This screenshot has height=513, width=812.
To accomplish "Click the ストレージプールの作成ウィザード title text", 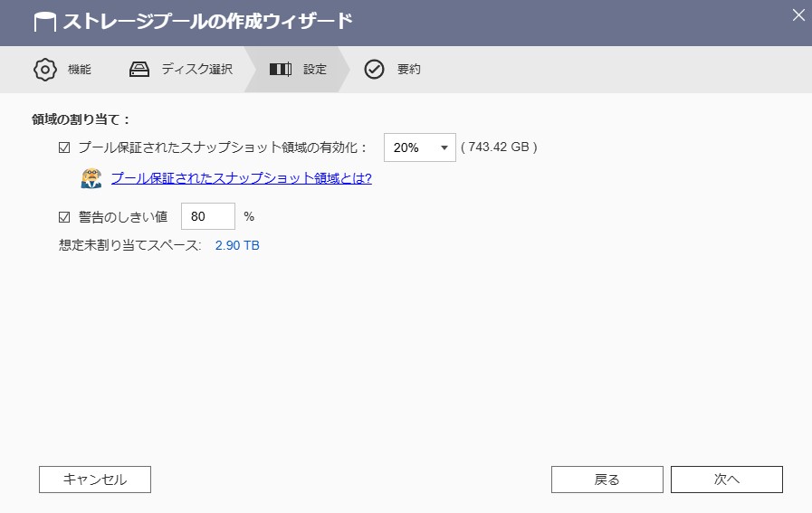I will pyautogui.click(x=207, y=22).
